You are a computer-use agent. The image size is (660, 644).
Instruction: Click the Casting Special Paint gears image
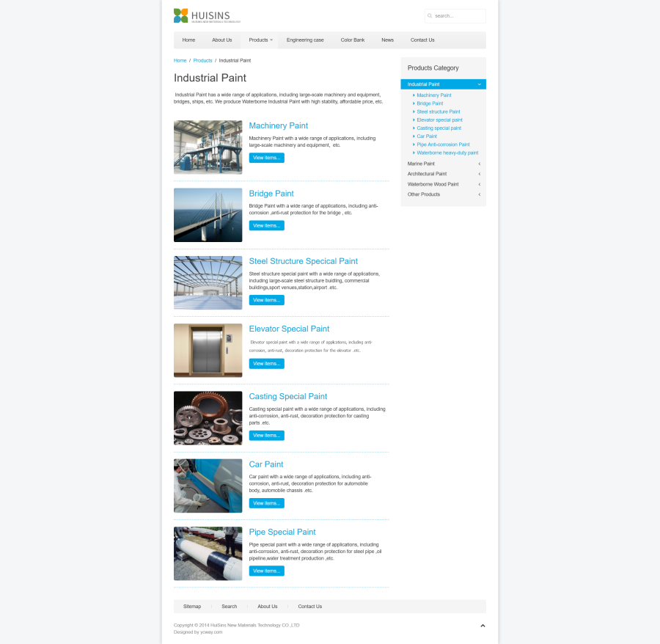pos(208,418)
